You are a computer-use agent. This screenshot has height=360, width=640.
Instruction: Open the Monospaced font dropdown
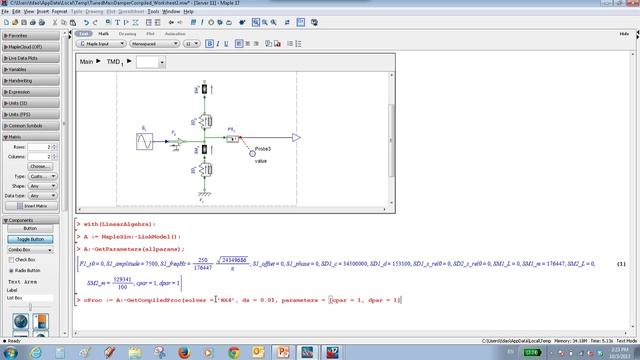[154, 44]
